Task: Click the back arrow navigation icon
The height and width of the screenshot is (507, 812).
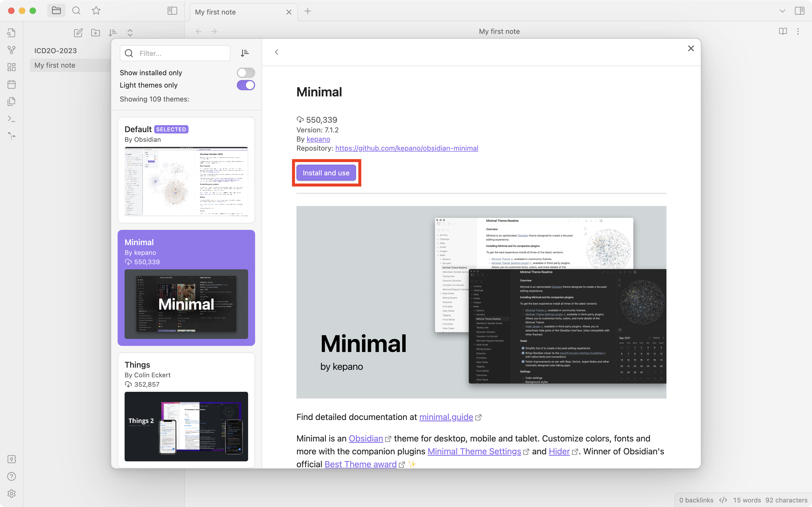Action: (x=277, y=52)
